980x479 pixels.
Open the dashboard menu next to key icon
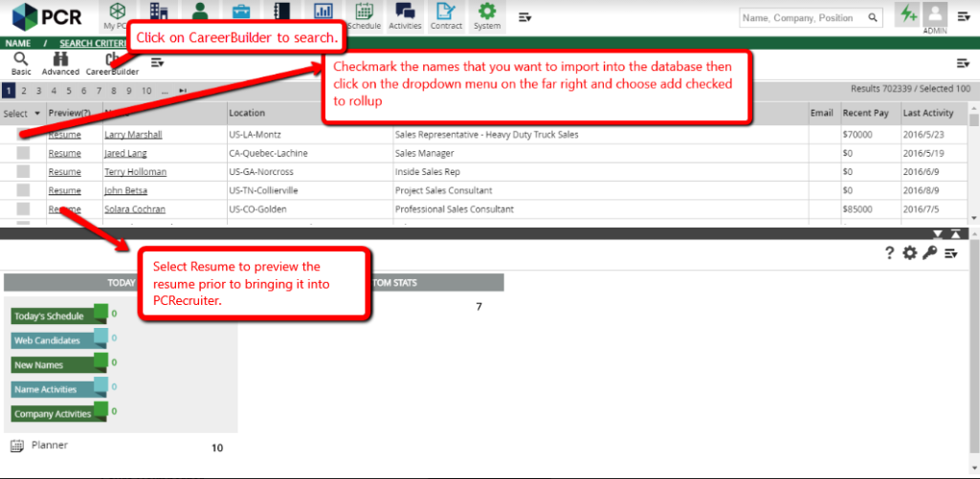click(951, 253)
